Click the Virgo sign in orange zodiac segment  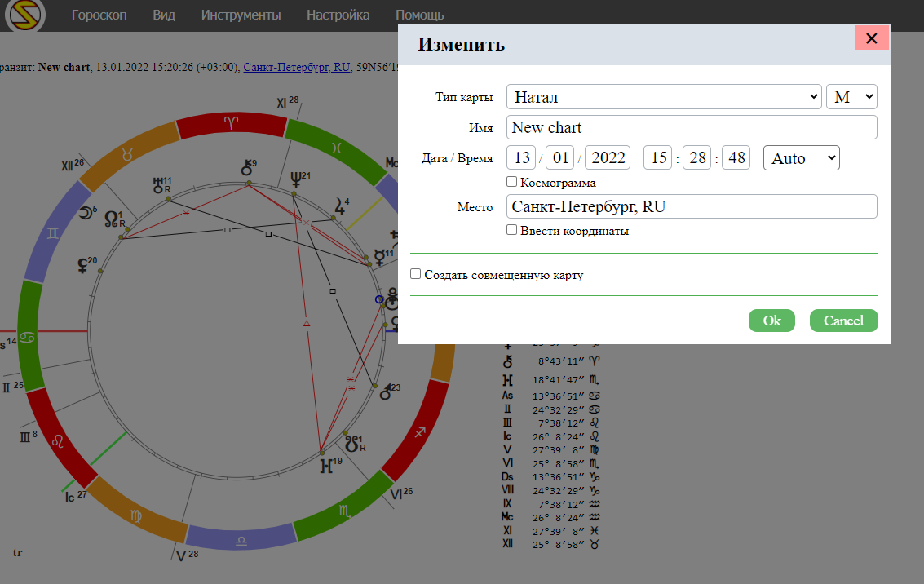coord(136,516)
